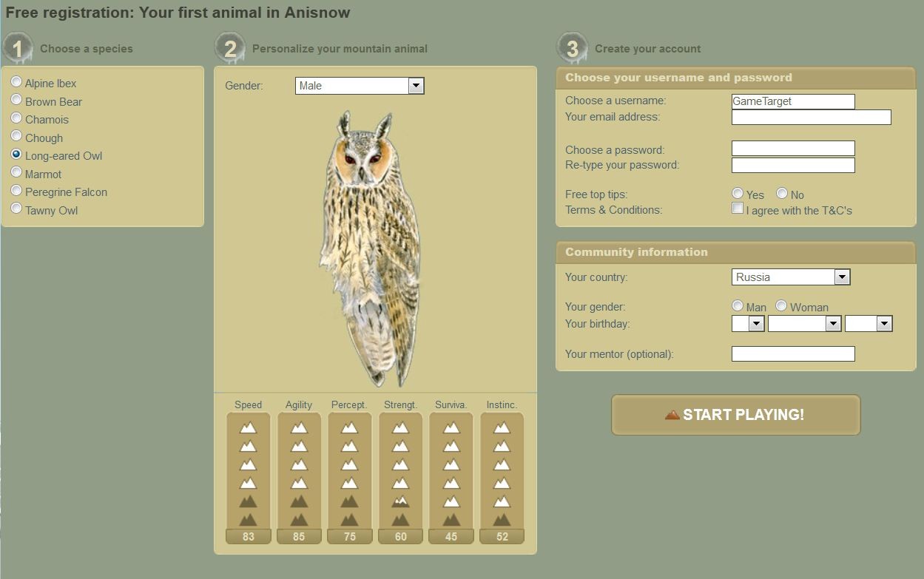Click the bottom mountain icon in Speed column
This screenshot has height=579, width=924.
click(248, 519)
